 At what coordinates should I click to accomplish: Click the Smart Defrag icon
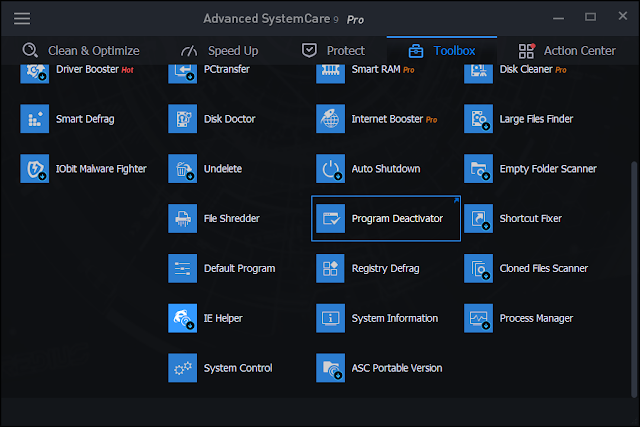(35, 119)
